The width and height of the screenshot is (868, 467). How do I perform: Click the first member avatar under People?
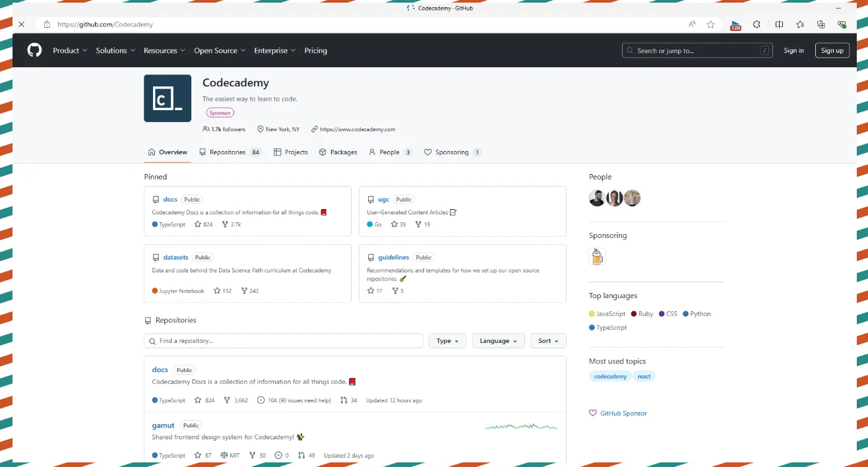(597, 198)
